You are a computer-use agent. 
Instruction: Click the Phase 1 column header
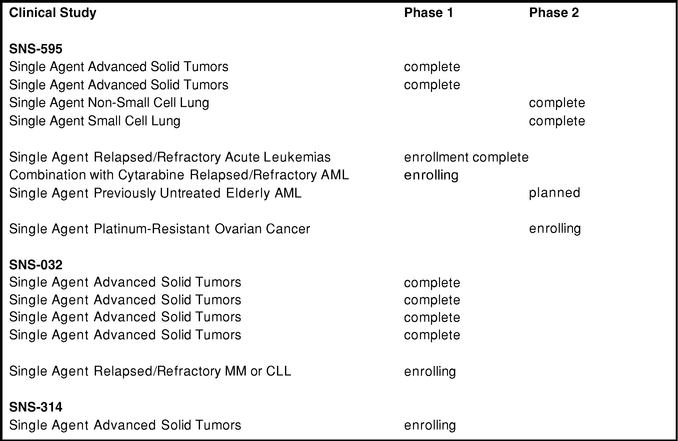[x=429, y=13]
